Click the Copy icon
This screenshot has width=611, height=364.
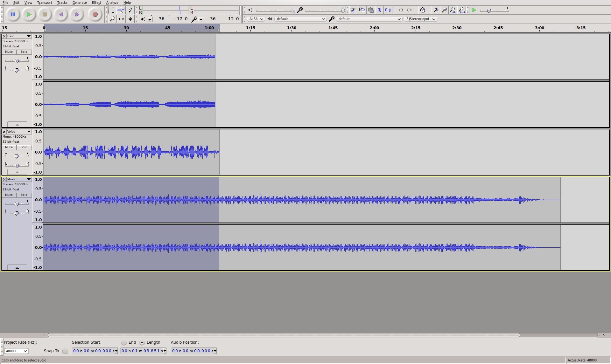pos(362,10)
